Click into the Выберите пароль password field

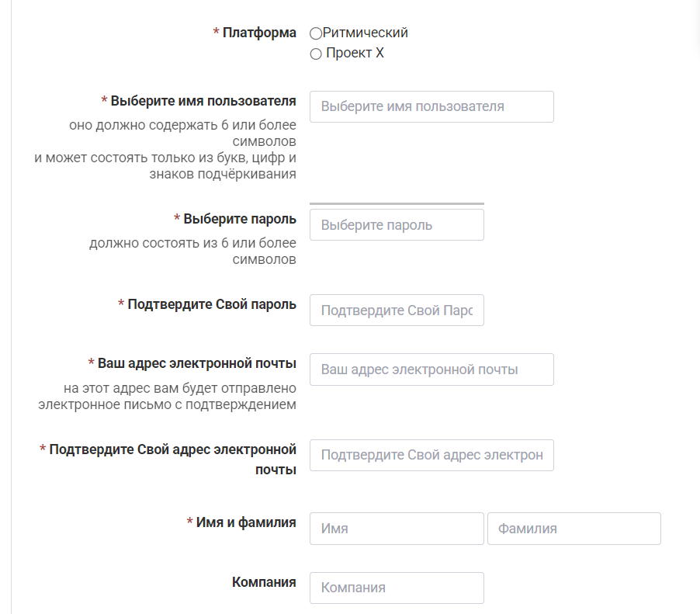click(x=397, y=225)
